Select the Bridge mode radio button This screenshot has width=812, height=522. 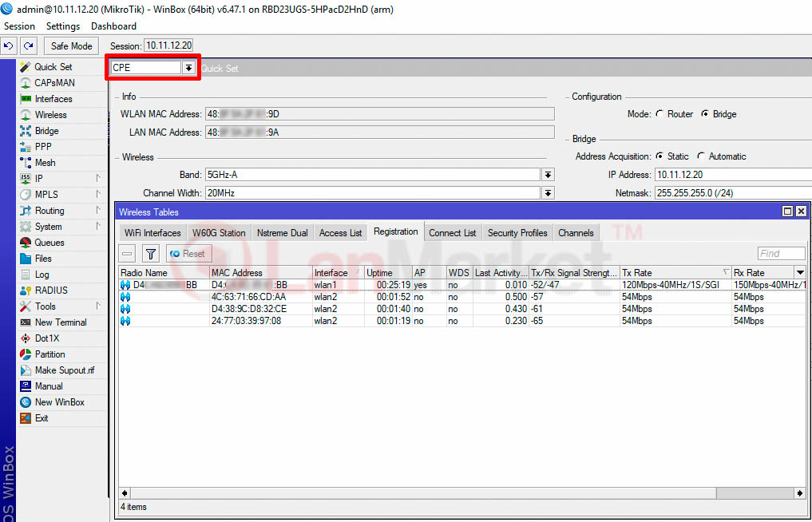(705, 114)
